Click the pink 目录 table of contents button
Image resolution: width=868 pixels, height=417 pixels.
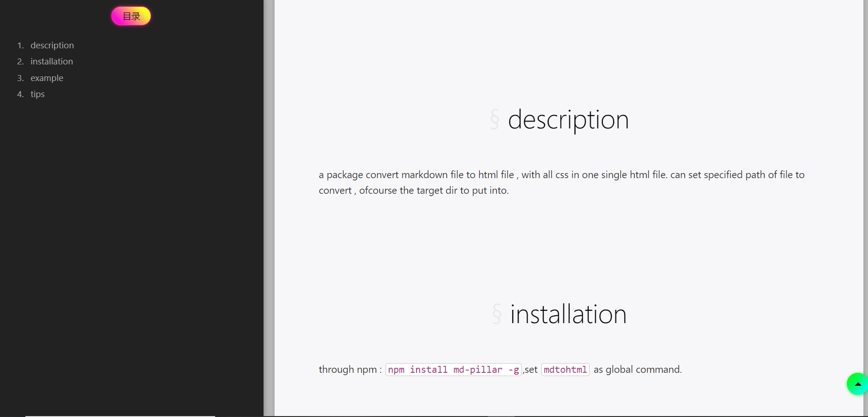(x=131, y=16)
